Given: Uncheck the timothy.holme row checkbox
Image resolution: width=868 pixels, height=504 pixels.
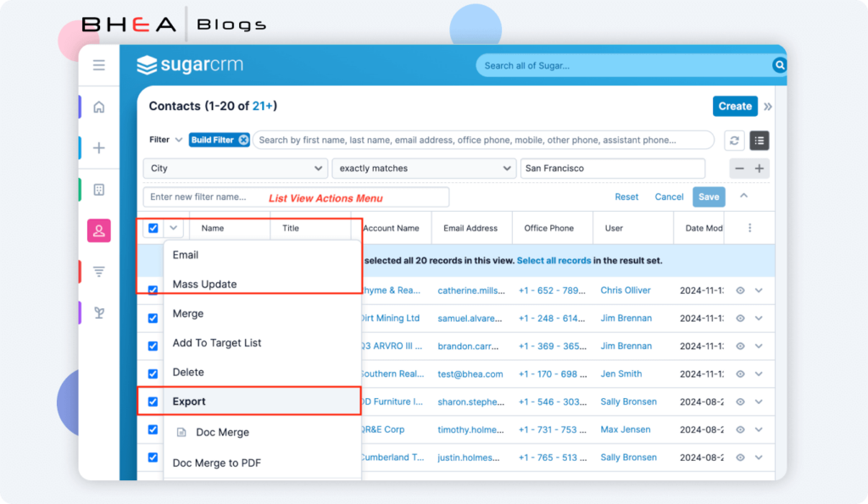Looking at the screenshot, I should point(153,429).
